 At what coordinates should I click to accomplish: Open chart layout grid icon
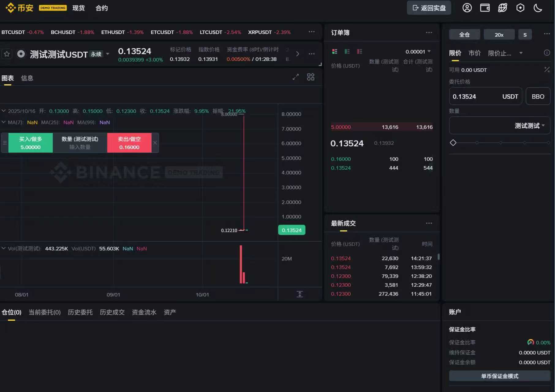tap(311, 77)
